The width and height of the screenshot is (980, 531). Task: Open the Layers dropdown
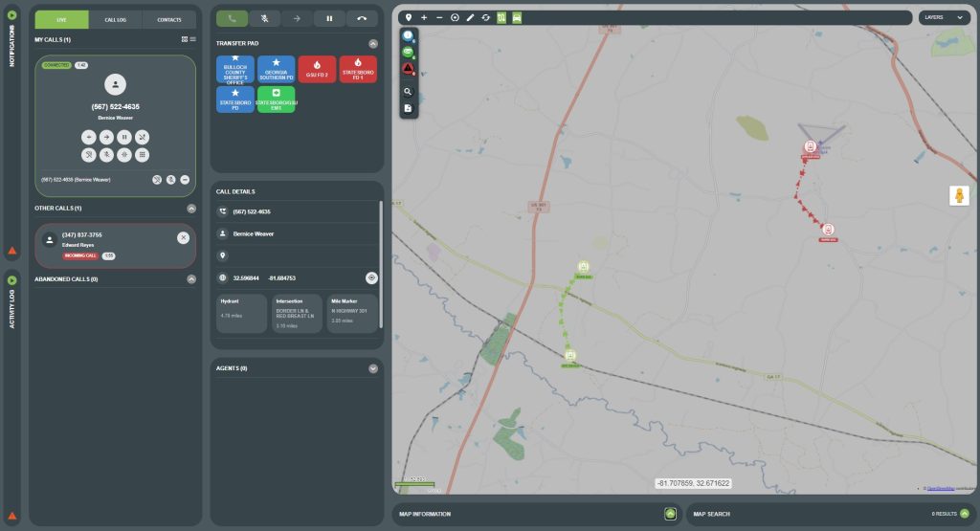[944, 17]
